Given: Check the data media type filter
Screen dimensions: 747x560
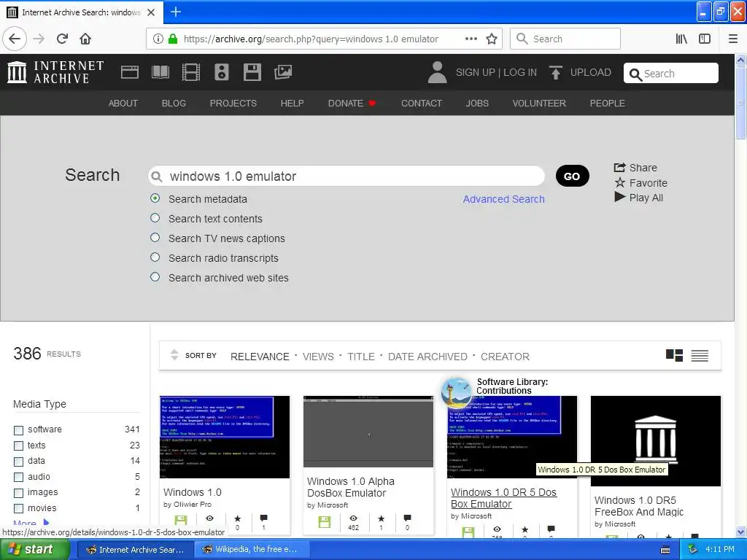Looking at the screenshot, I should pos(18,462).
